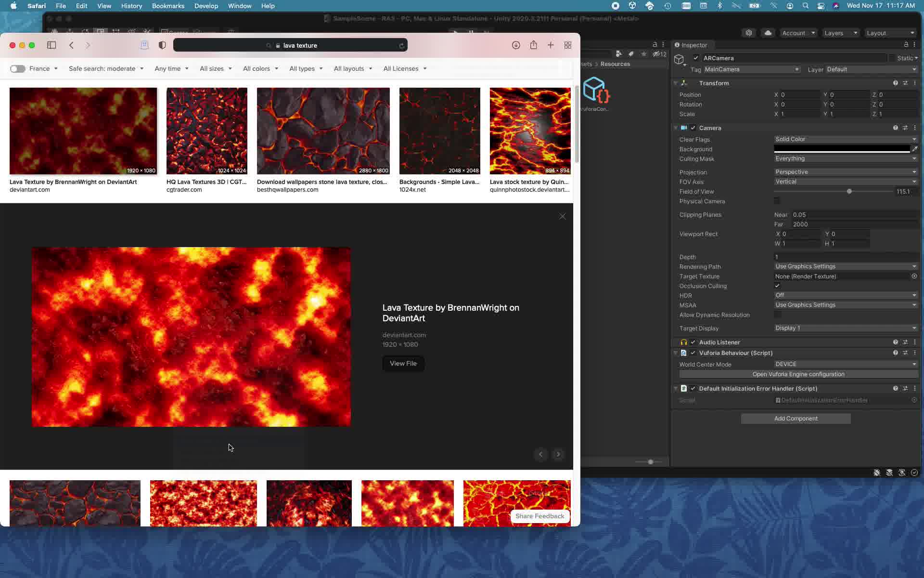Disable Audio Listener component checkbox
This screenshot has height=578, width=924.
(x=693, y=342)
